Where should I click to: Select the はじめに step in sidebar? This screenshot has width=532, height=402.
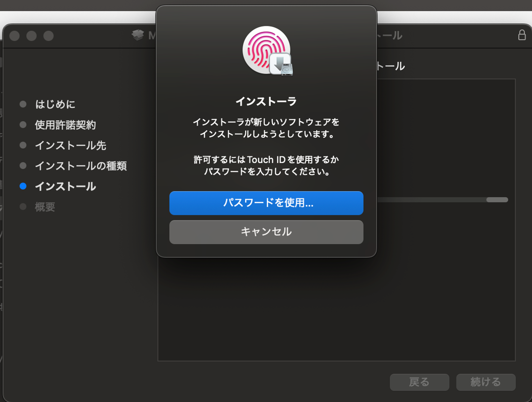55,104
